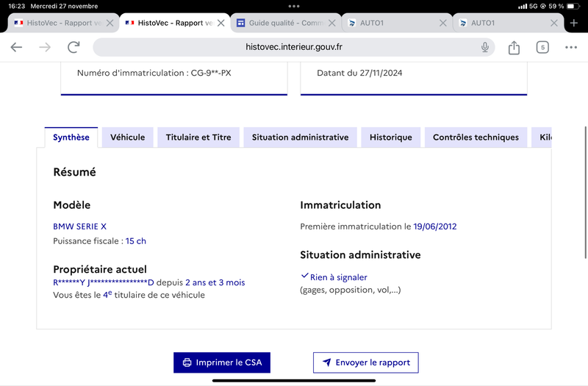Screen dimensions: 588x386
Task: Tap the battery indicator in status bar
Action: point(573,6)
